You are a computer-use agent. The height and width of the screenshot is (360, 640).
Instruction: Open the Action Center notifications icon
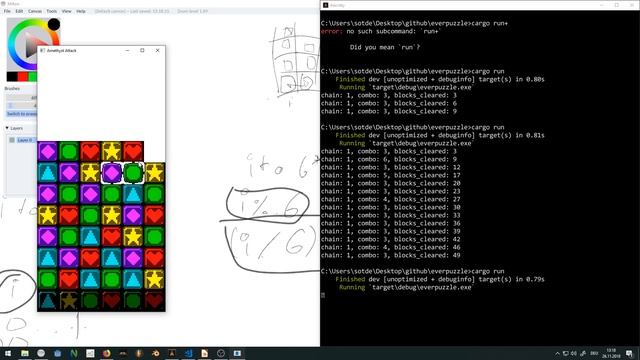[x=629, y=353]
